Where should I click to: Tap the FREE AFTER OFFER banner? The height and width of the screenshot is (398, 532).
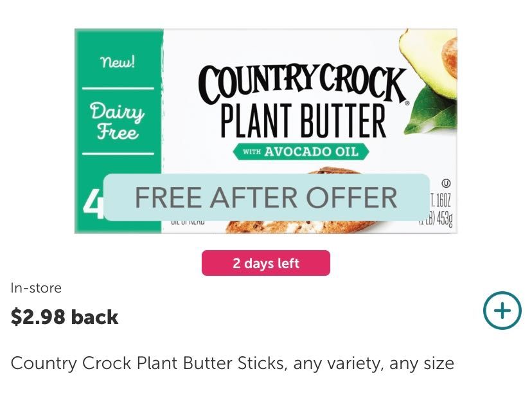pos(267,197)
